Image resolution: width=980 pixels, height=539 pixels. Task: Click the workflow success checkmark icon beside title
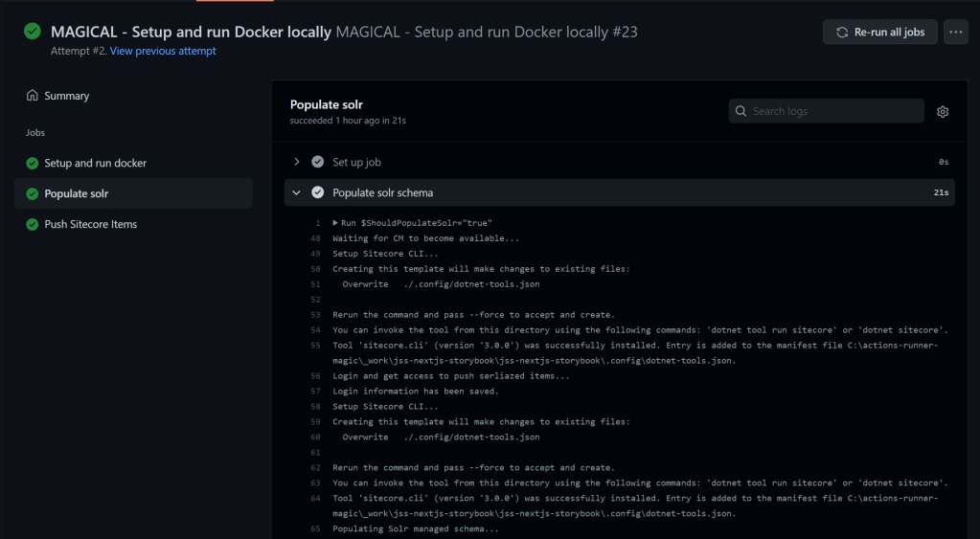pyautogui.click(x=33, y=32)
